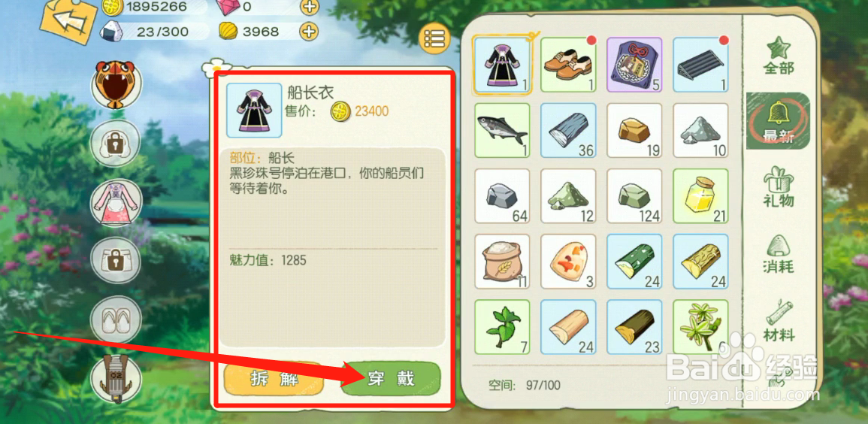Switch to the 消耗 tab

pos(779,253)
